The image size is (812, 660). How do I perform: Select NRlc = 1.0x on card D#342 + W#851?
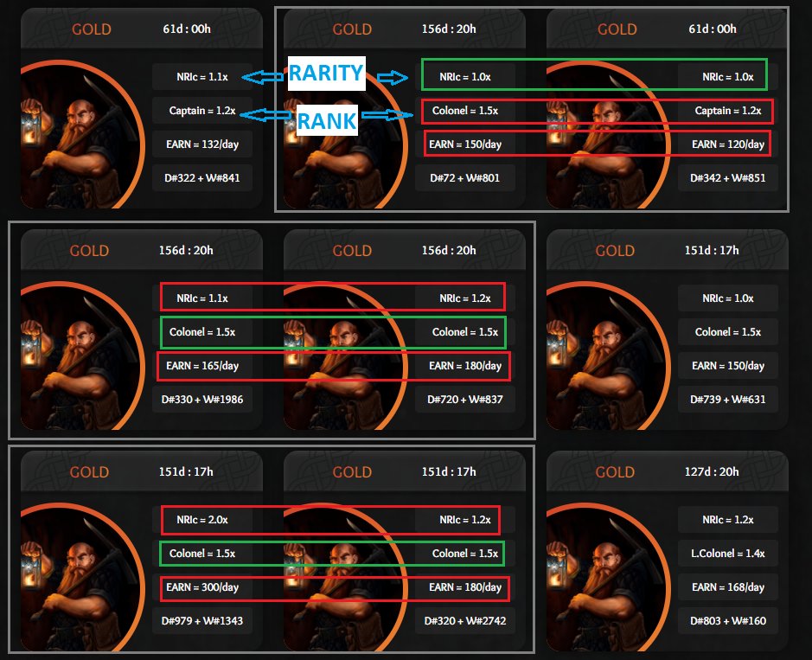tap(727, 77)
